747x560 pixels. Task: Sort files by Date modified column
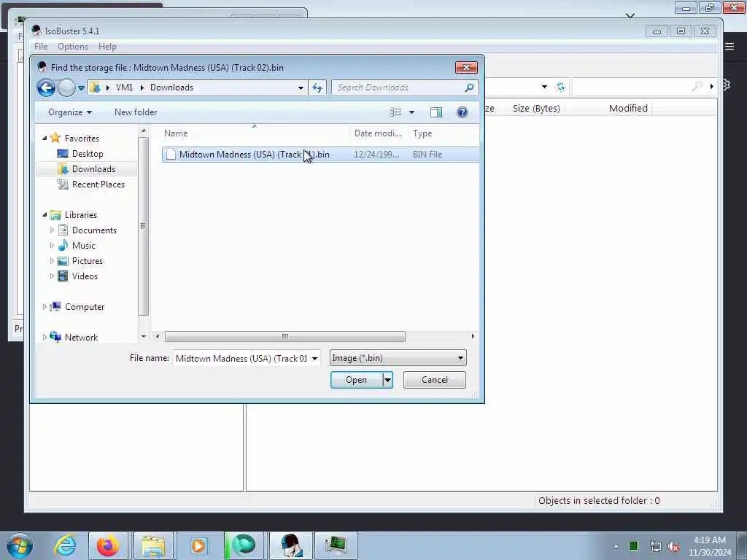[379, 133]
